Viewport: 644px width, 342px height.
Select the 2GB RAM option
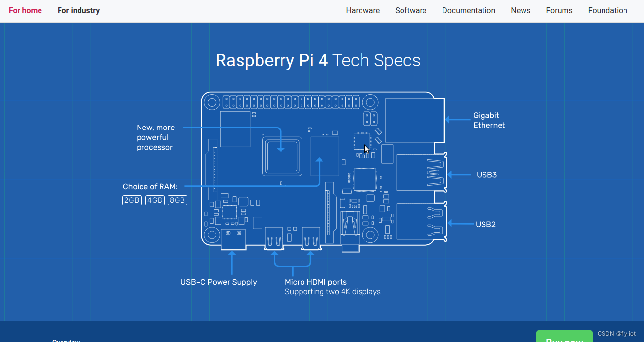coord(132,200)
